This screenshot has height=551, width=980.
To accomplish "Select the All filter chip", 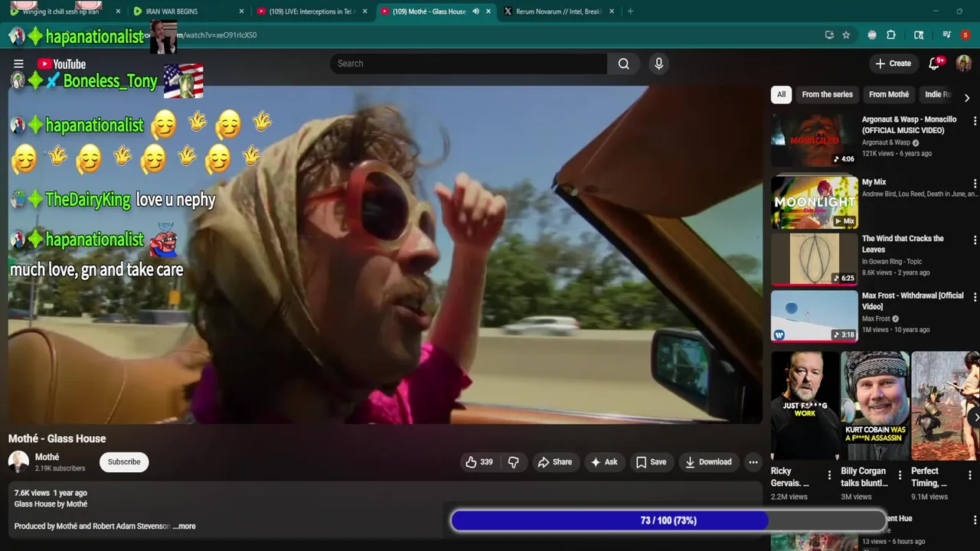I will pos(781,95).
